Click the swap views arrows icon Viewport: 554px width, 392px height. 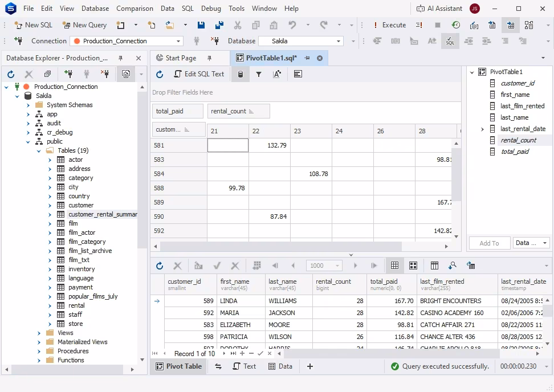click(218, 366)
